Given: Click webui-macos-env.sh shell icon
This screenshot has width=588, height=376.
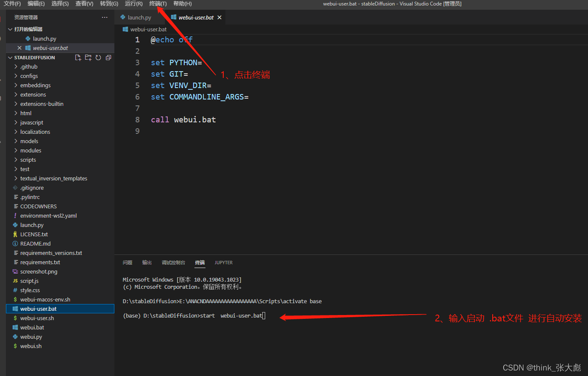Looking at the screenshot, I should click(15, 299).
